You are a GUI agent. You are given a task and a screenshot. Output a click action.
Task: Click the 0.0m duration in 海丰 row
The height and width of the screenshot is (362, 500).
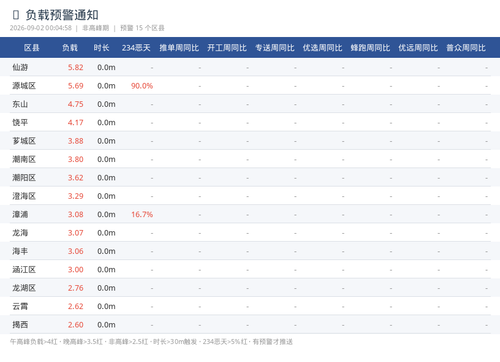106,251
